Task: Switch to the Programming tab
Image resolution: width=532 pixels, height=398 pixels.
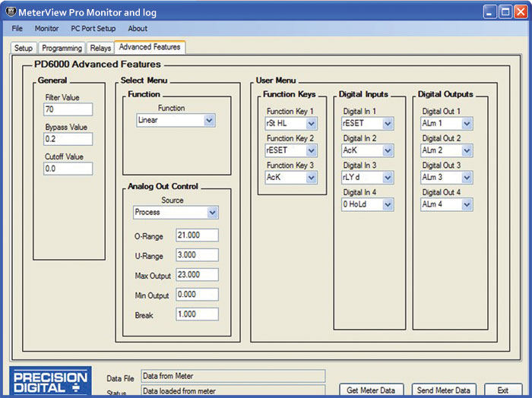Action: pos(62,48)
